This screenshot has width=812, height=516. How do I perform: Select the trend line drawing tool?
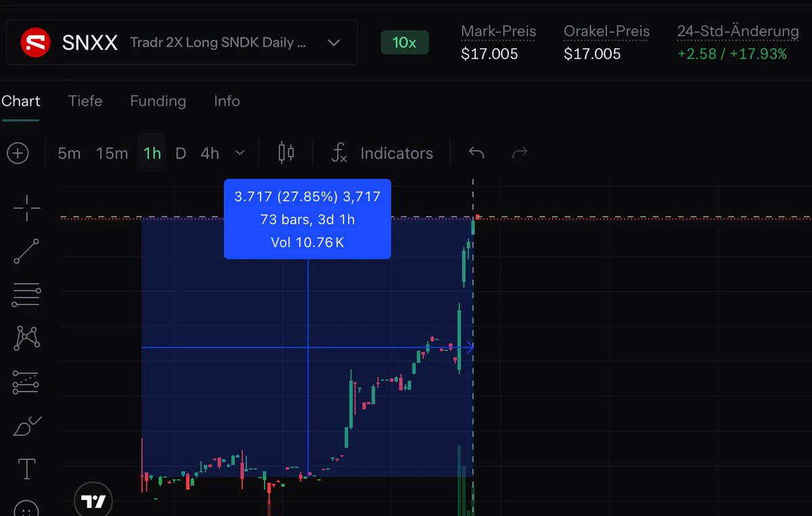pyautogui.click(x=26, y=251)
